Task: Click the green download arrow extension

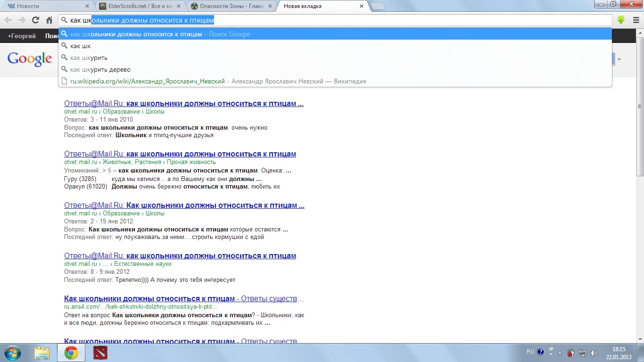Action: [x=620, y=20]
